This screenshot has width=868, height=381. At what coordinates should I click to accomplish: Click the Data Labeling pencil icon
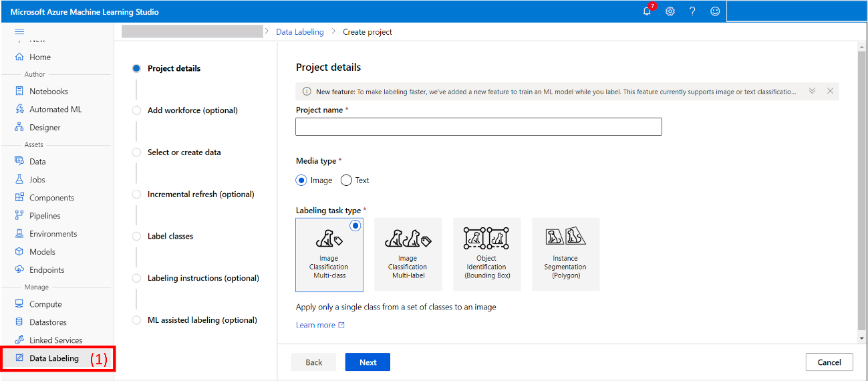[19, 358]
